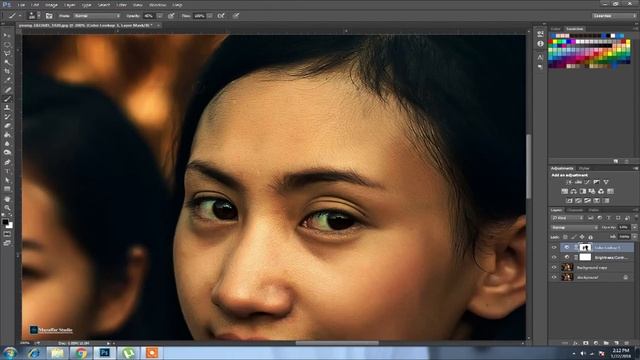Screen dimensions: 640x360
Task: Add a Color Balance adjustment
Action: pos(573,191)
